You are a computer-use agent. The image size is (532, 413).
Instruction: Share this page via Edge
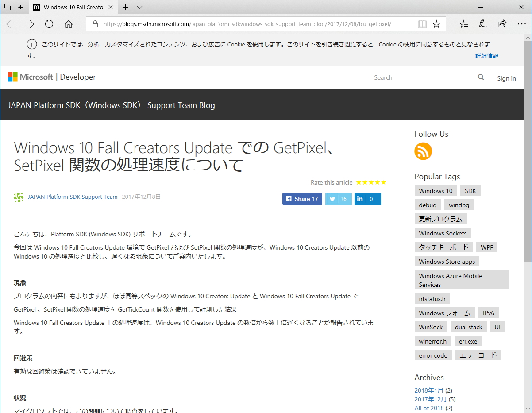503,24
